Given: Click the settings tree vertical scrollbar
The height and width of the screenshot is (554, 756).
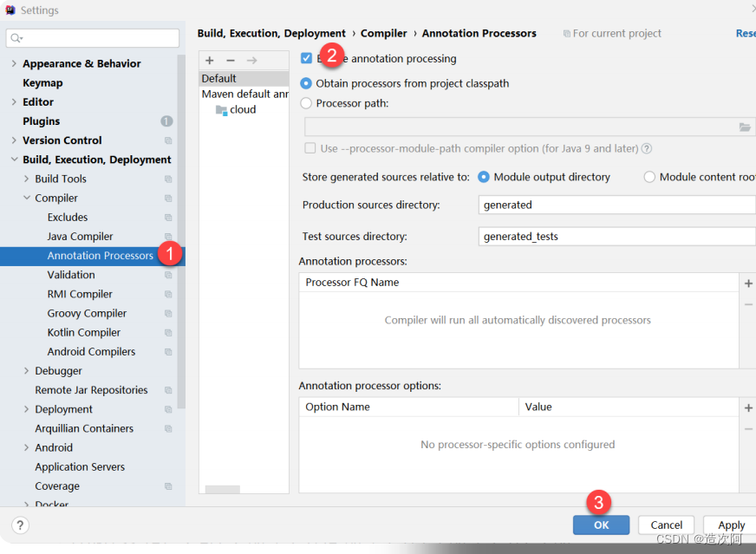Looking at the screenshot, I should coord(181,231).
